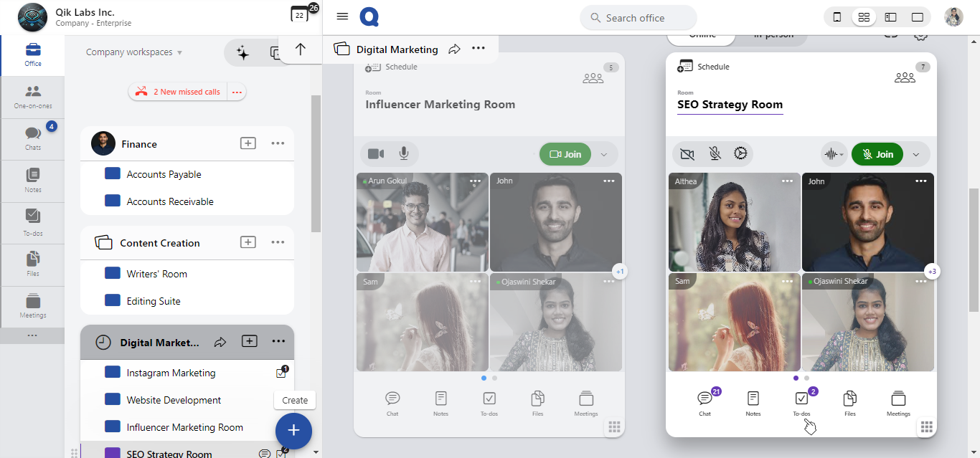Open Chats from the left sidebar
Image resolution: width=980 pixels, height=458 pixels.
32,138
